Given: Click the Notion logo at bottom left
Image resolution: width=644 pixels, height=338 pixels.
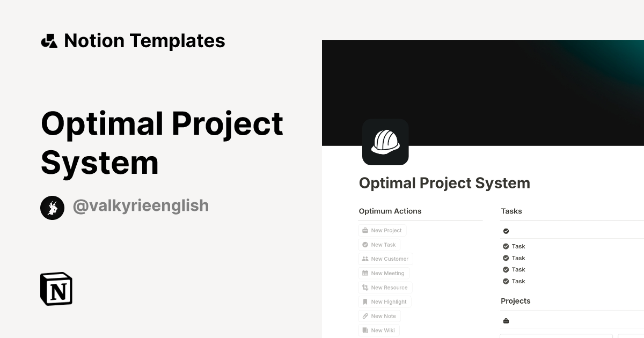Looking at the screenshot, I should [55, 289].
